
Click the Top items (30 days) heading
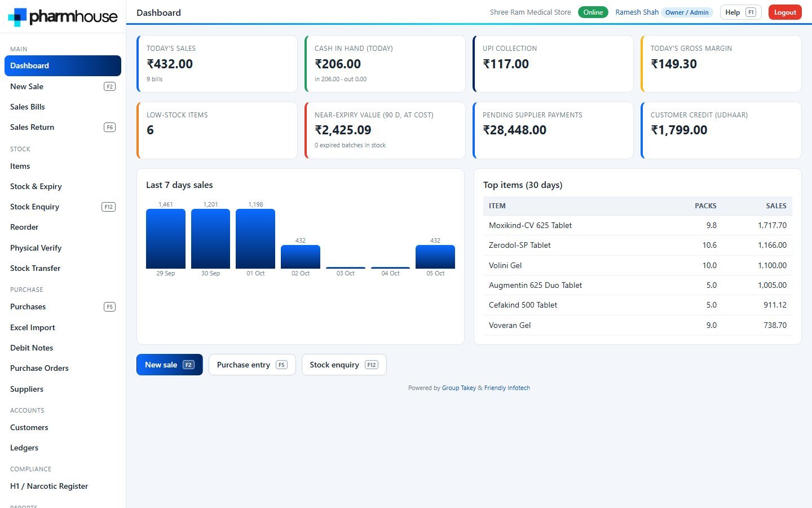pos(523,185)
